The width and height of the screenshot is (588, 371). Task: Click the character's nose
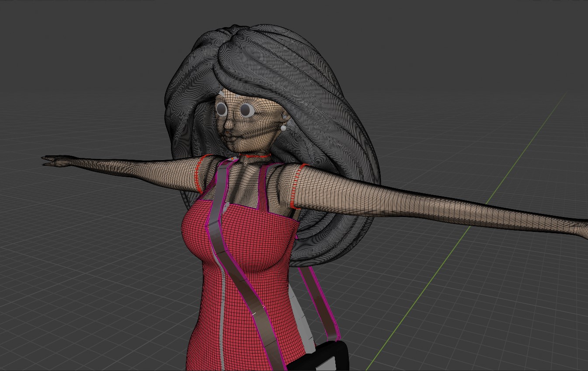click(x=229, y=125)
